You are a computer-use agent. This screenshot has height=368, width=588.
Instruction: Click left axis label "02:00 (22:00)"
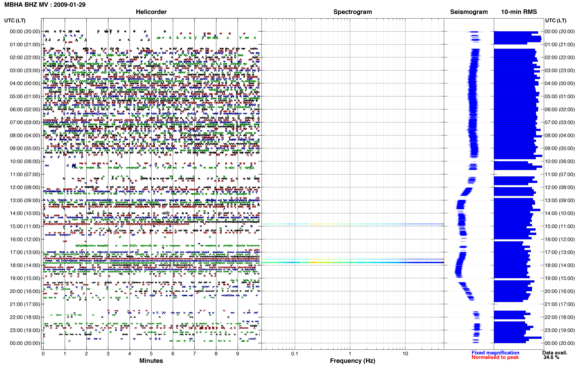coord(25,57)
